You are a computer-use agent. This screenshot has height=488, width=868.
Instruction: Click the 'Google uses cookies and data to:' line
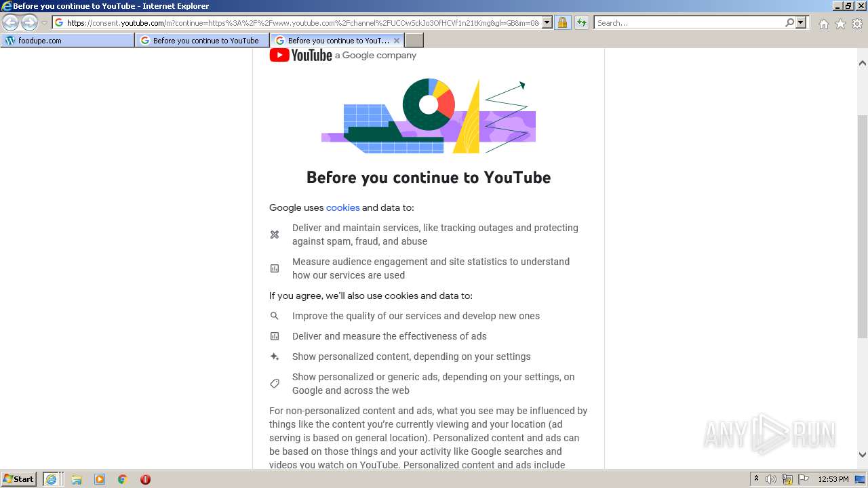tap(341, 207)
